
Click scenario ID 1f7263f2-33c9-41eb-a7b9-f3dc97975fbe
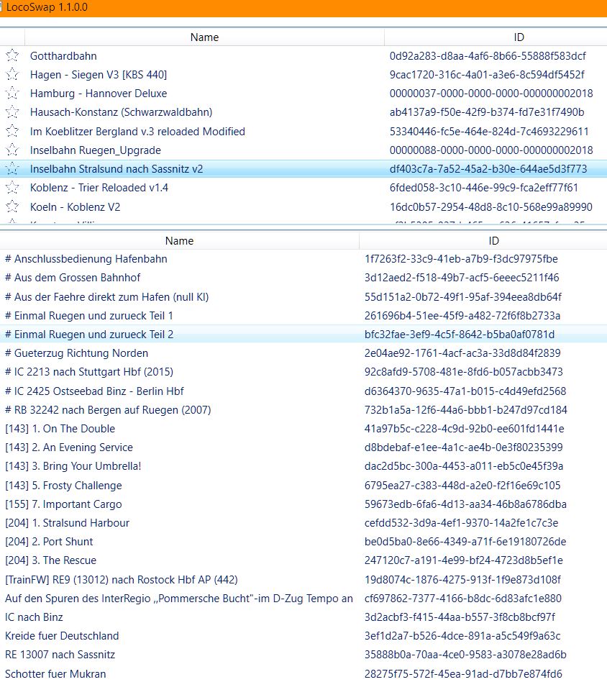pos(461,259)
